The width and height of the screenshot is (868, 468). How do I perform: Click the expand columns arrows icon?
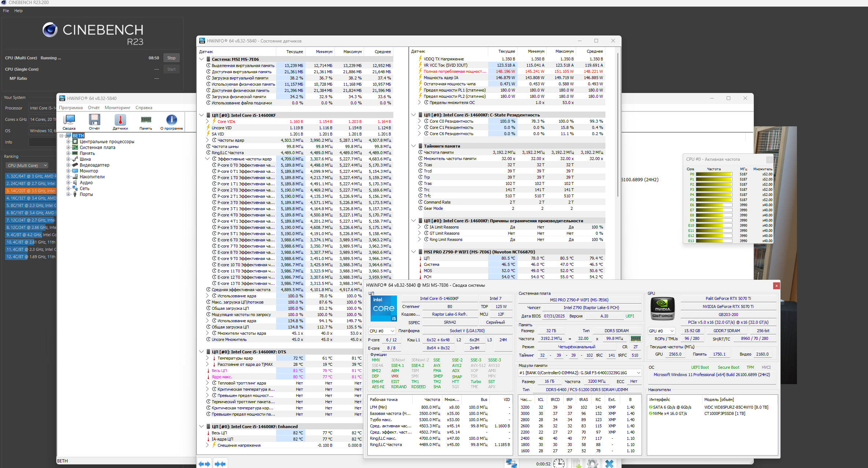coord(204,464)
